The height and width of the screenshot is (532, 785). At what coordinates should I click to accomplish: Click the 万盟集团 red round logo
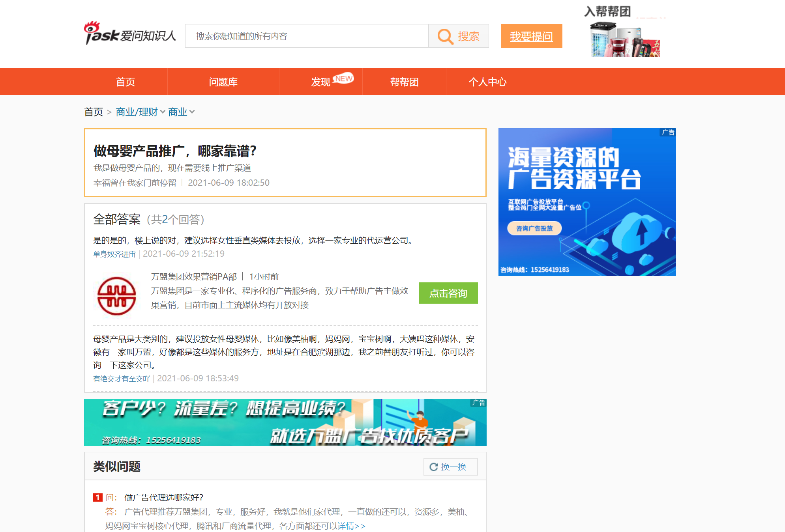116,296
